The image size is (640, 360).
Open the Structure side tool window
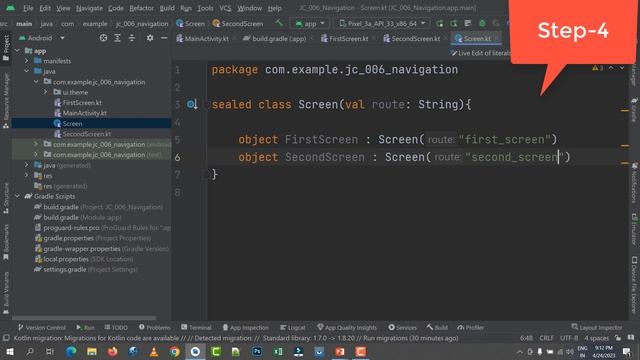coord(6,198)
